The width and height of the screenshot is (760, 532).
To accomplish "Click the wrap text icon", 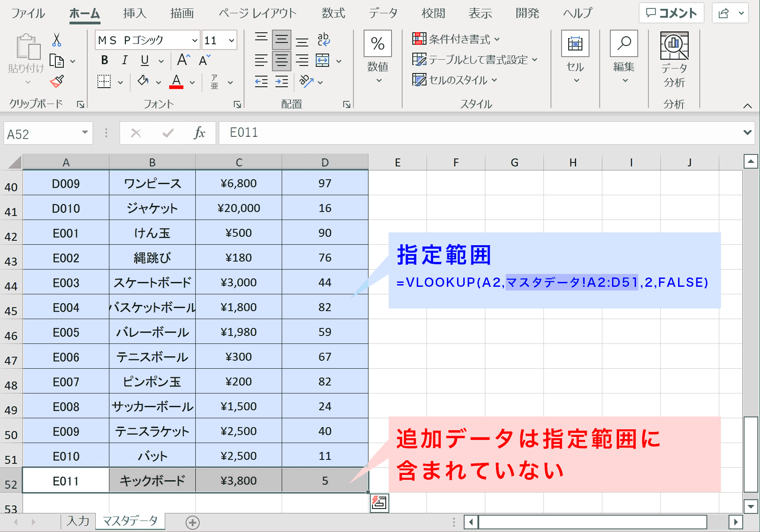I will (x=324, y=39).
